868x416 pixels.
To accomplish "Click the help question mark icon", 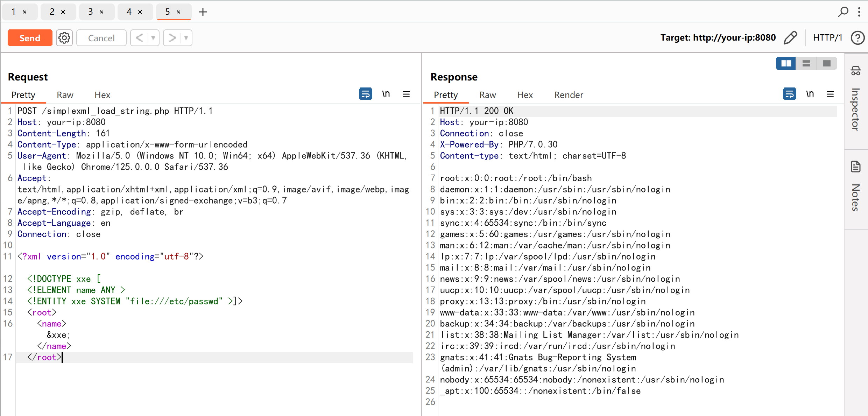I will point(858,38).
